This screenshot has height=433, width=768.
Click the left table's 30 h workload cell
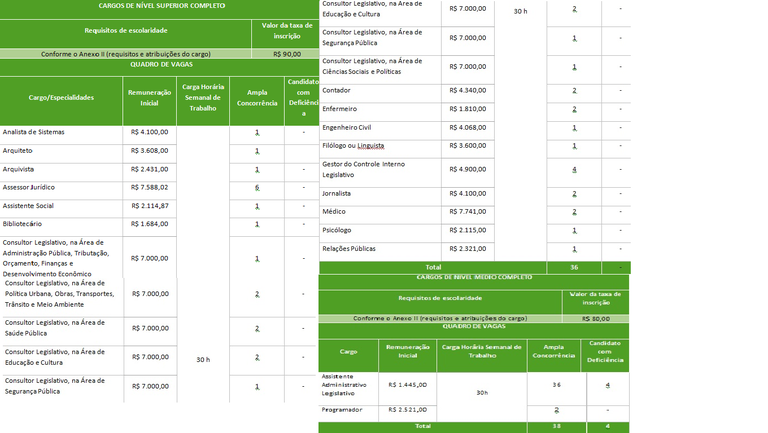point(203,360)
